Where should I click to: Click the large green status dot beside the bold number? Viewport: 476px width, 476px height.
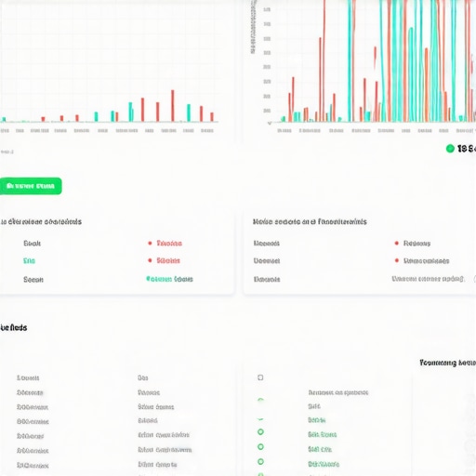[450, 149]
